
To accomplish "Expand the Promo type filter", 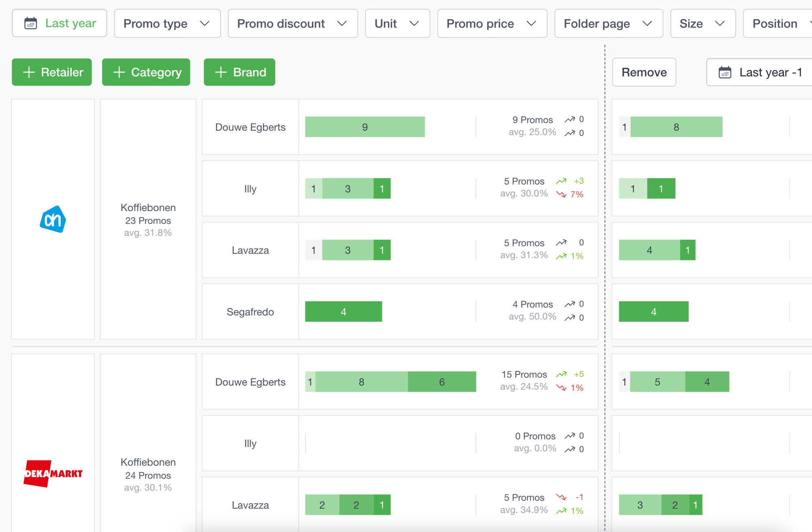I will 167,24.
